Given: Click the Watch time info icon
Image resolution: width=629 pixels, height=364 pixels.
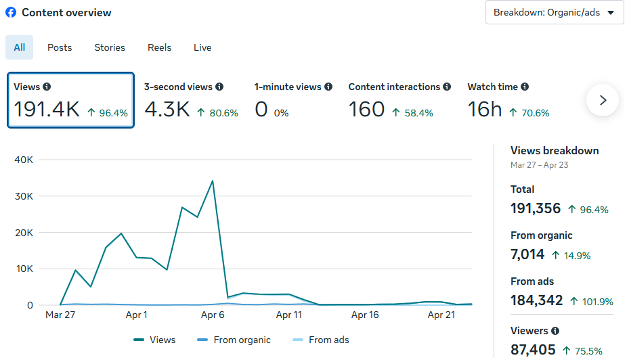Looking at the screenshot, I should 525,87.
